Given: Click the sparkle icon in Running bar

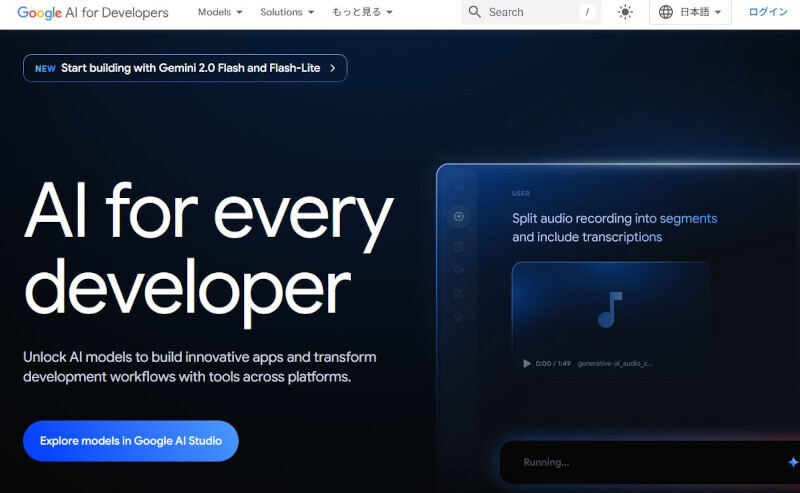Looking at the screenshot, I should [793, 462].
